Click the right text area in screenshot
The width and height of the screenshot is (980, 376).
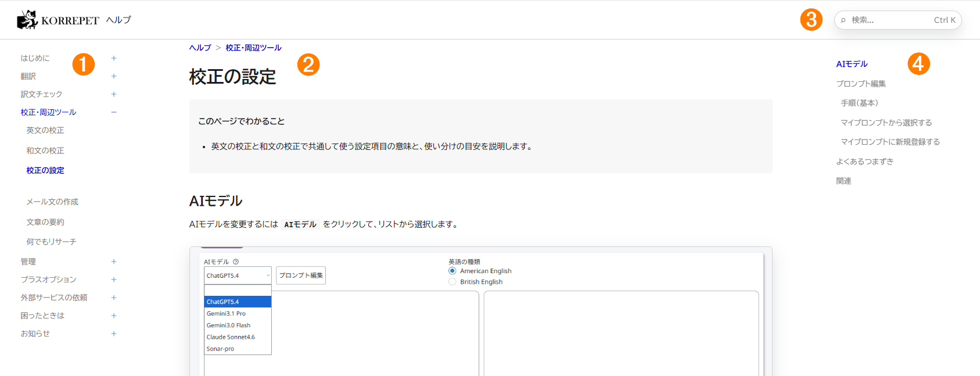[x=622, y=334]
